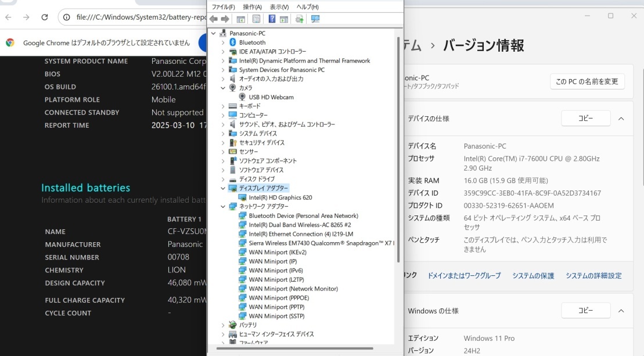Open the ファイル(F) menu
This screenshot has height=356, width=644.
[223, 7]
